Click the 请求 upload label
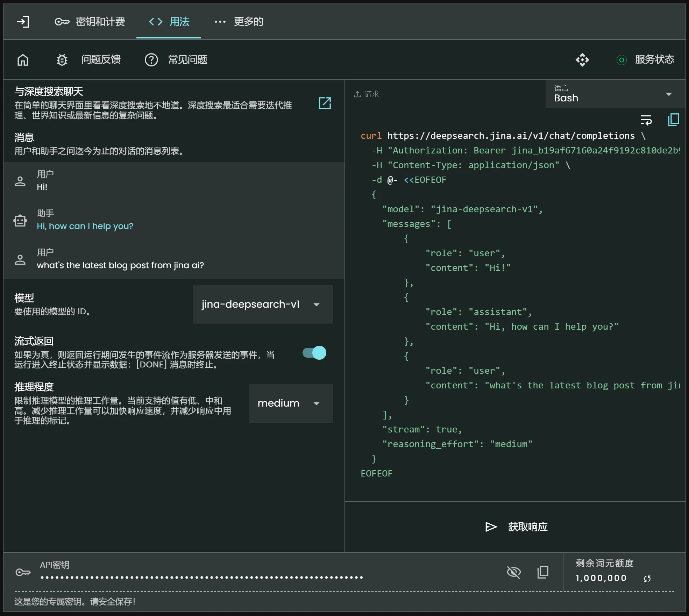The width and height of the screenshot is (689, 616). point(366,94)
